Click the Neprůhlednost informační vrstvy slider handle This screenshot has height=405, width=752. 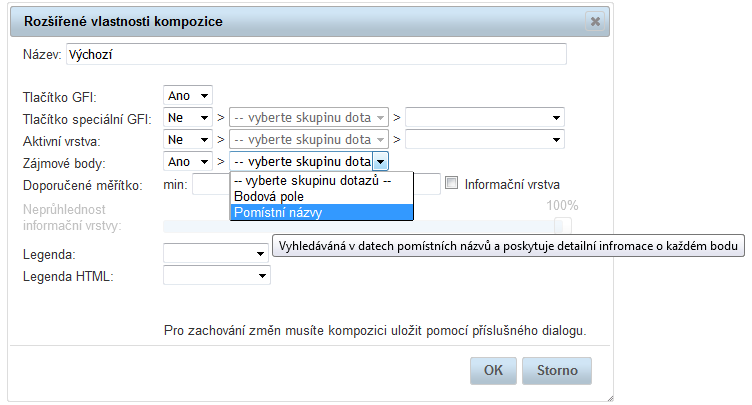(563, 226)
